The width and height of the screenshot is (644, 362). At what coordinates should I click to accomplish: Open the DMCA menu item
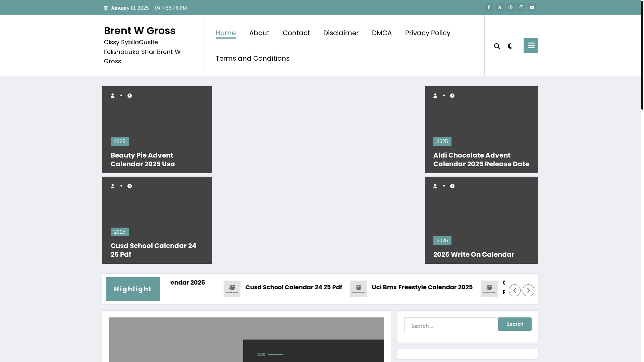pyautogui.click(x=382, y=33)
